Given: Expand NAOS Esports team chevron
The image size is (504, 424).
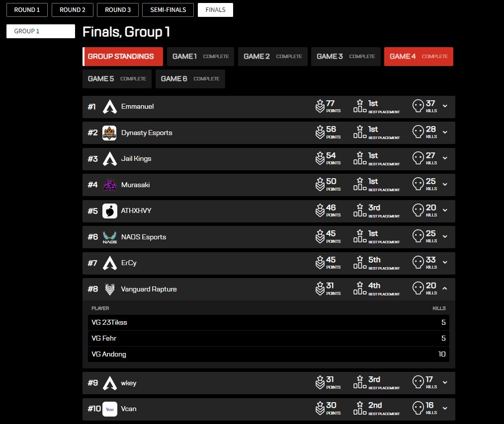Looking at the screenshot, I should (445, 236).
